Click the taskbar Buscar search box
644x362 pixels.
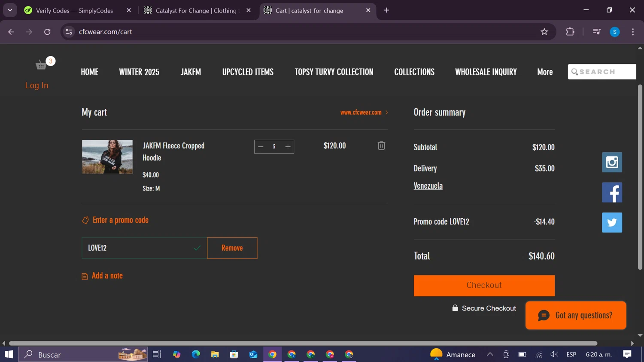pyautogui.click(x=83, y=354)
